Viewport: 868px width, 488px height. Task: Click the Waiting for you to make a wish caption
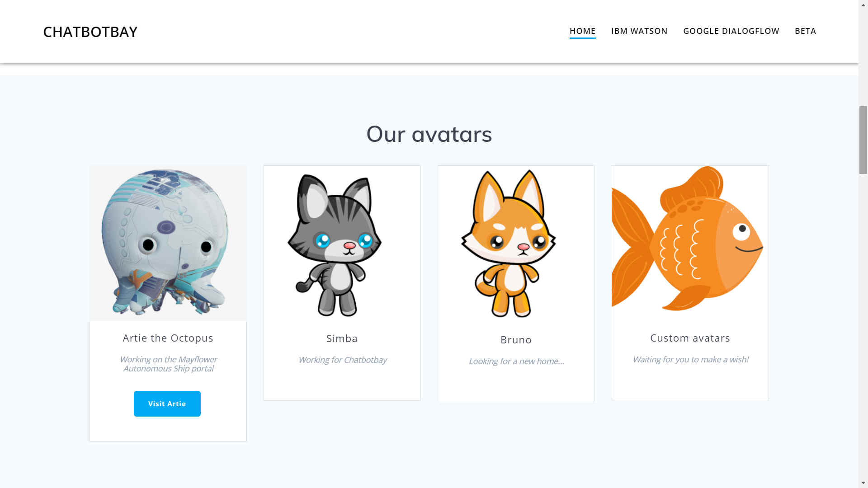[690, 360]
